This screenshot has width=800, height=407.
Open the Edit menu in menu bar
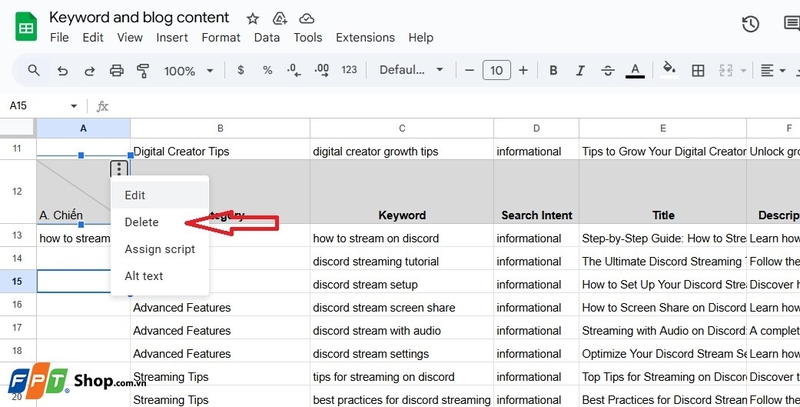[x=93, y=38]
